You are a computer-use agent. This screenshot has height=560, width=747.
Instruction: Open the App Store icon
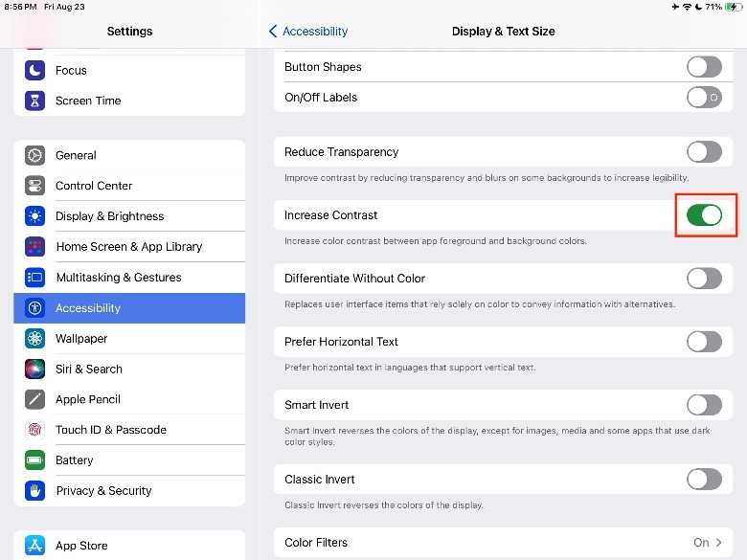point(35,546)
